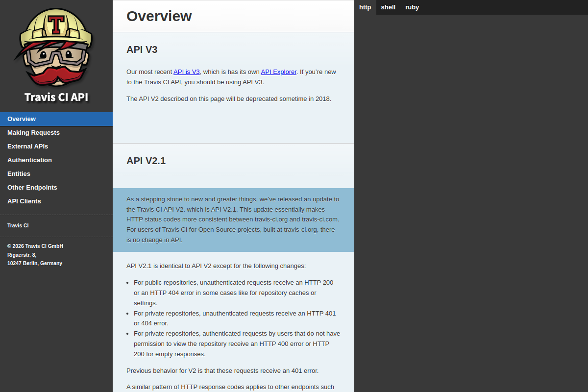Open the "API is V3" link
588x392 pixels.
click(x=187, y=72)
